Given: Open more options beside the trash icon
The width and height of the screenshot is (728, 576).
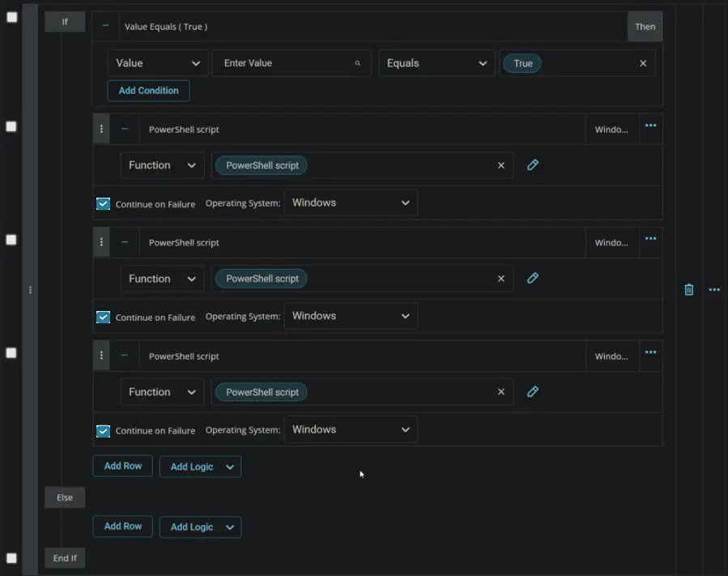Looking at the screenshot, I should click(x=714, y=290).
